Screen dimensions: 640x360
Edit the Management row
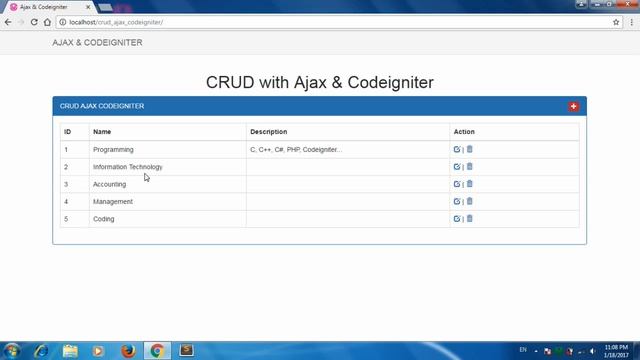457,201
